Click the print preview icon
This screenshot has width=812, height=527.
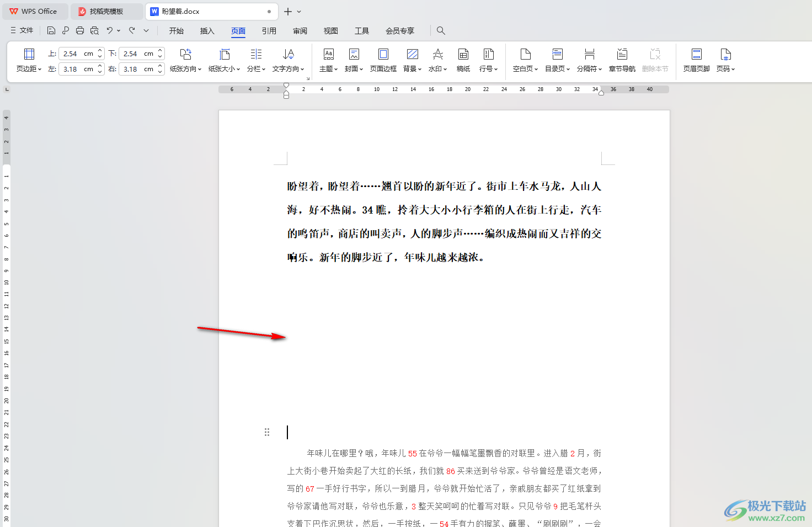click(94, 30)
